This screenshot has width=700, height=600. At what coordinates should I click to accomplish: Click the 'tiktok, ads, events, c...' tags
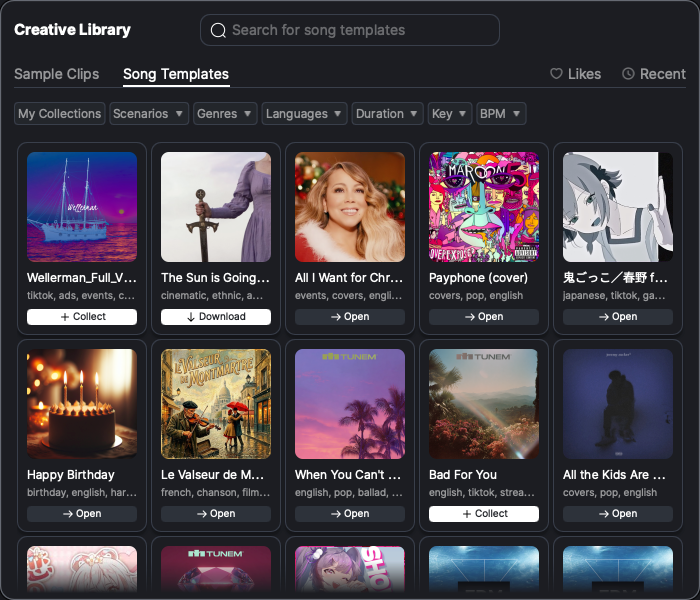tap(81, 296)
